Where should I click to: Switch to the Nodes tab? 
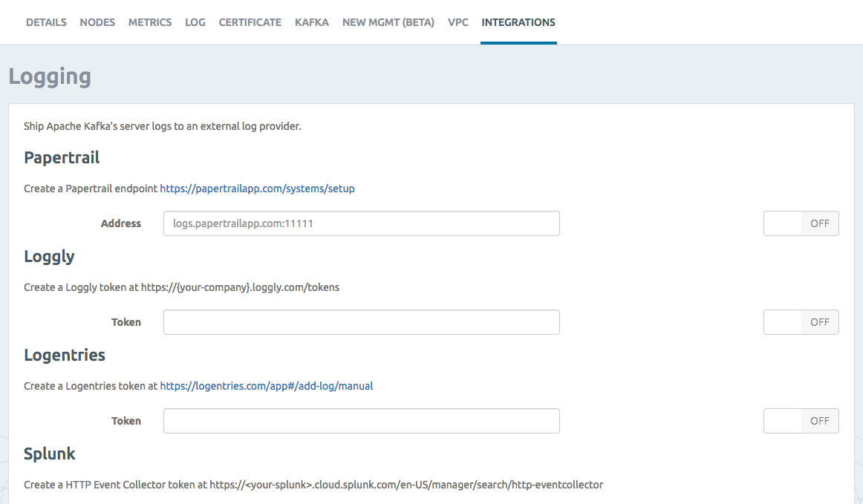97,22
